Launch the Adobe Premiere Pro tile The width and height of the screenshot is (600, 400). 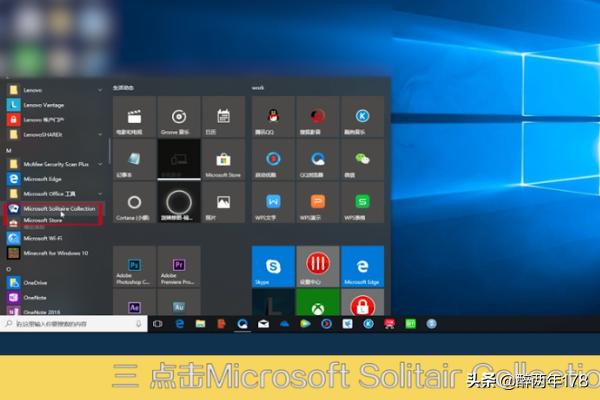pos(179,266)
